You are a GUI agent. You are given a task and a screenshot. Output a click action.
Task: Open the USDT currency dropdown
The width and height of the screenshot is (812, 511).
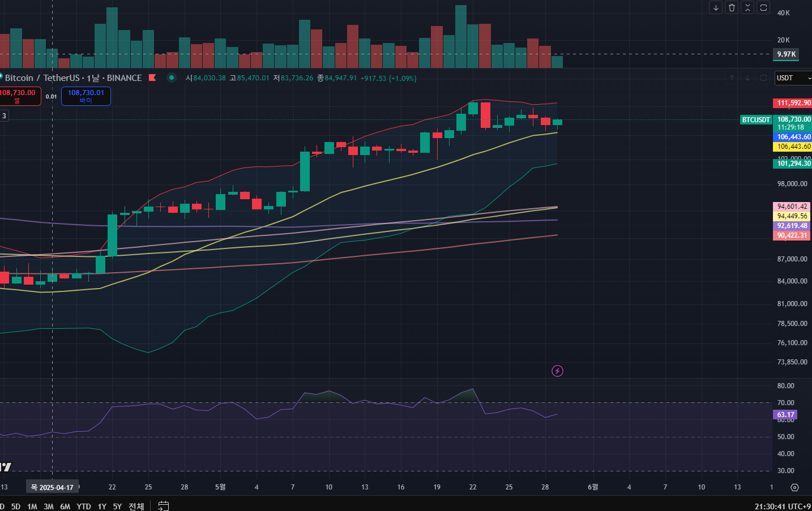[x=793, y=78]
